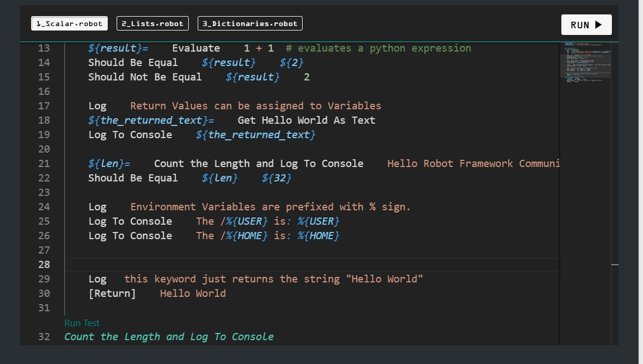This screenshot has height=364, width=643.
Task: Click 'Return Values can be assigned to Variables'
Action: 255,106
